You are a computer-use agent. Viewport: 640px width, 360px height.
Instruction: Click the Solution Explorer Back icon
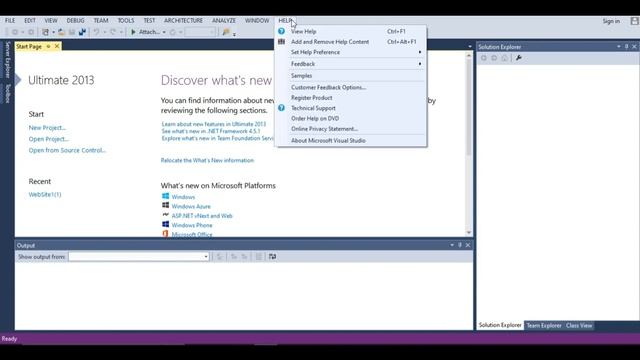click(x=484, y=58)
